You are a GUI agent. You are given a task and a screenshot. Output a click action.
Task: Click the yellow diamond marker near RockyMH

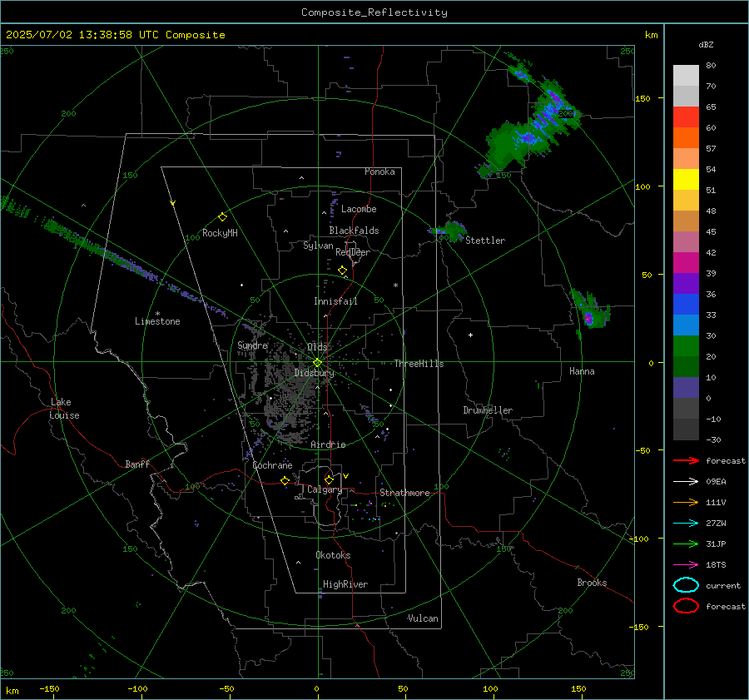click(222, 217)
